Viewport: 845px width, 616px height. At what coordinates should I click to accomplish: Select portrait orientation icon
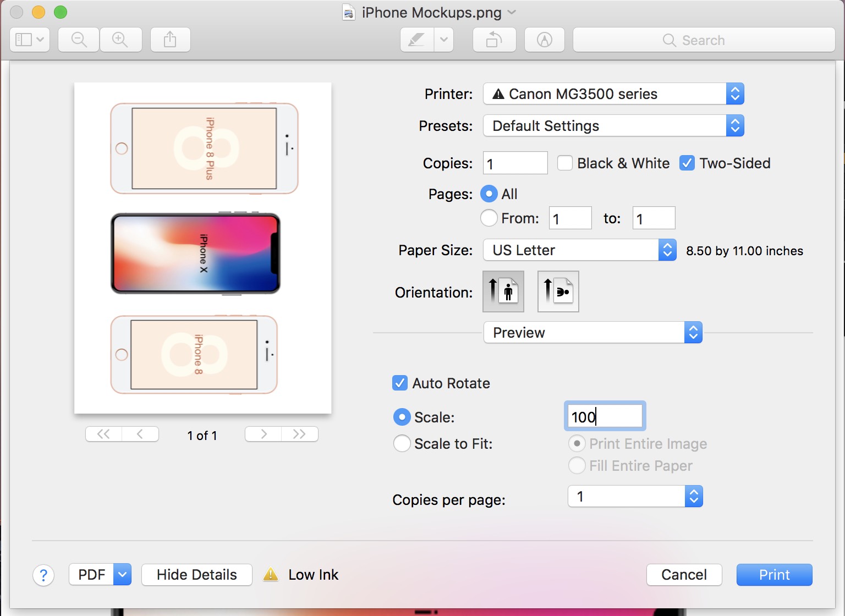pos(503,291)
